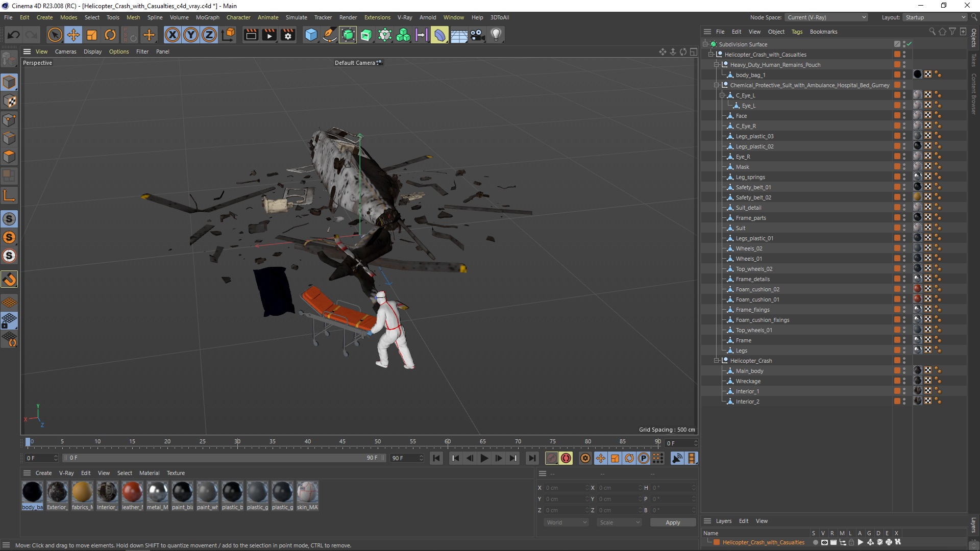Toggle Autokeying button
980x551 pixels.
(566, 458)
